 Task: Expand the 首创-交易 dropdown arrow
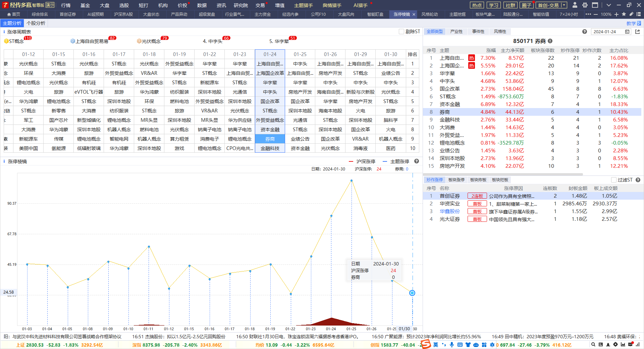(x=564, y=5)
